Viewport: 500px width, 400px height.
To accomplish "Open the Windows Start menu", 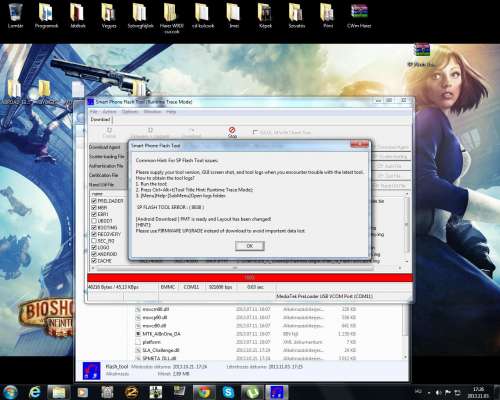I will [10, 392].
